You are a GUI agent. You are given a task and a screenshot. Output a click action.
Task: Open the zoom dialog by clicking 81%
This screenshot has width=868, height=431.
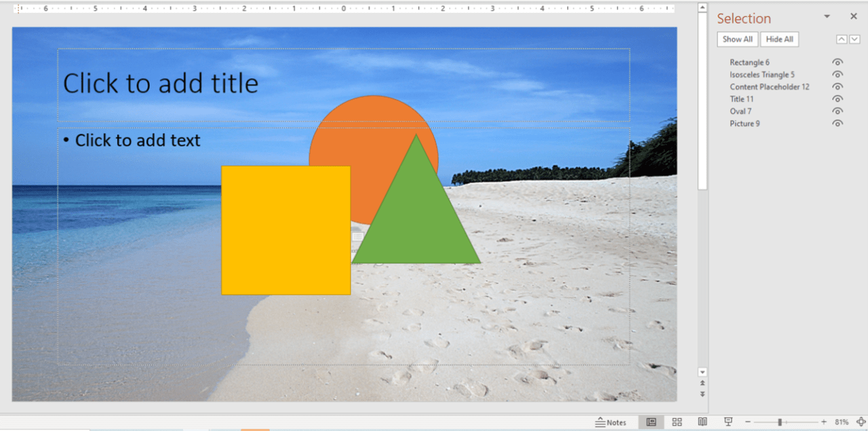point(844,422)
